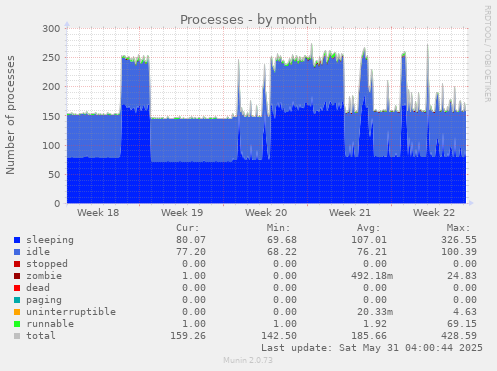Click the 'Number of processes' axis label
497x371 pixels.
pyautogui.click(x=10, y=115)
